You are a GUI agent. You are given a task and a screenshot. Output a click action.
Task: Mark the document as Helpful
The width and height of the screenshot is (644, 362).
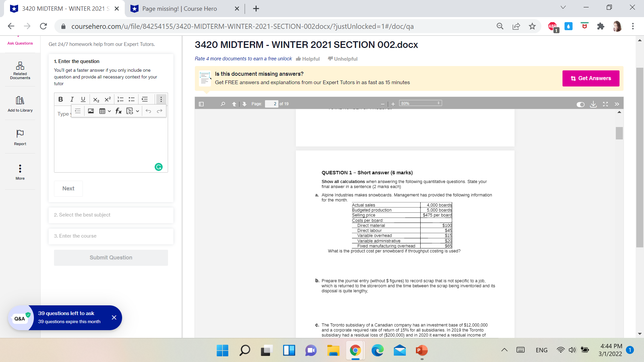(x=308, y=59)
